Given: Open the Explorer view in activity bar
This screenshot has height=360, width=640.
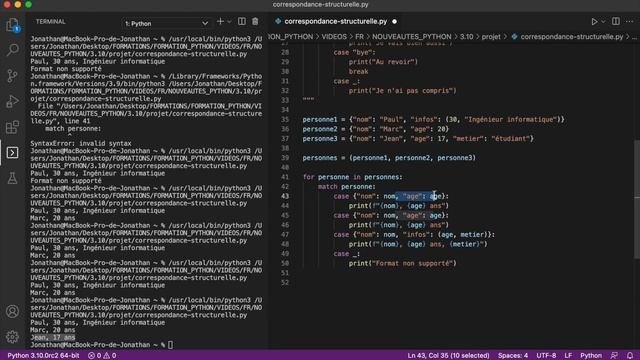Looking at the screenshot, I should (x=13, y=25).
